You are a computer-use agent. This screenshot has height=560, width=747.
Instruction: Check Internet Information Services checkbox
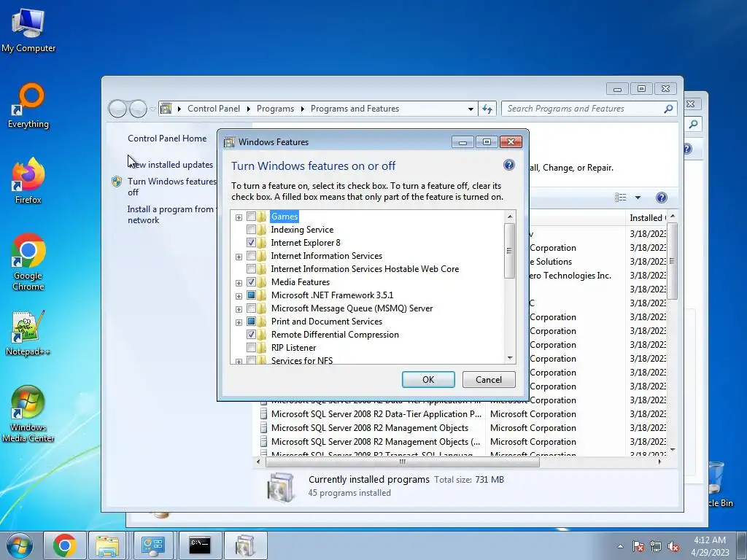[x=251, y=256]
